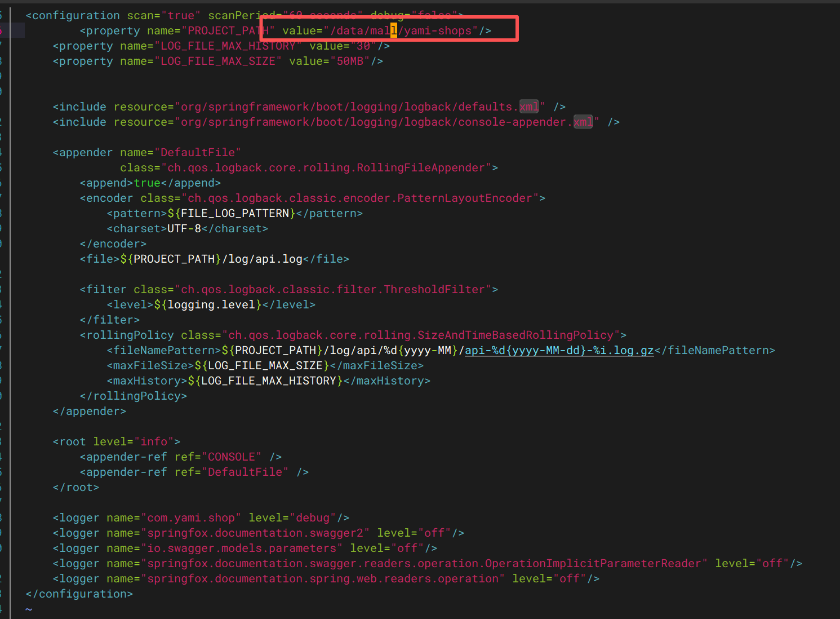
Task: Click the LOG_FILE_MAX_SIZE value 50MB
Action: pos(350,61)
